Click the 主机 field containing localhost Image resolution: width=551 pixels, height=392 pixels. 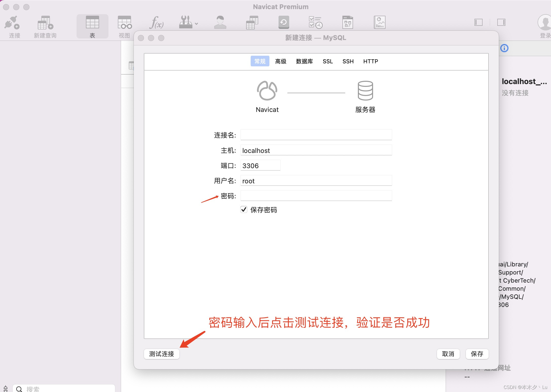[316, 150]
